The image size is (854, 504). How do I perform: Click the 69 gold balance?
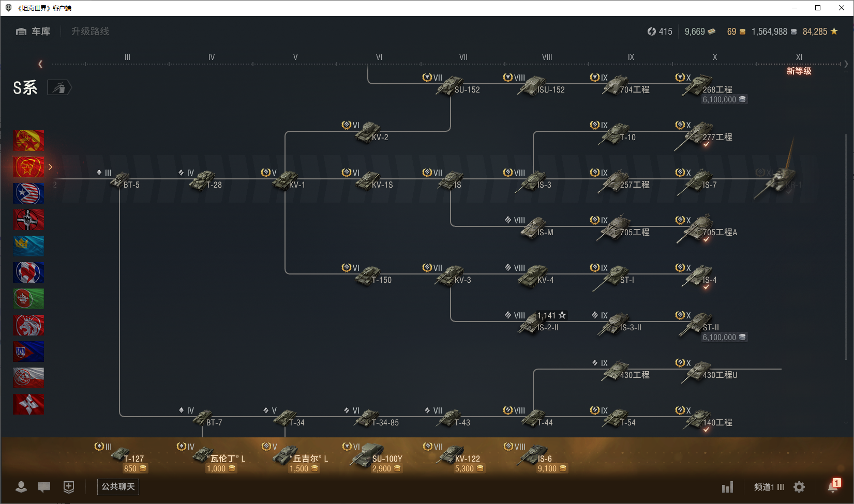point(736,32)
